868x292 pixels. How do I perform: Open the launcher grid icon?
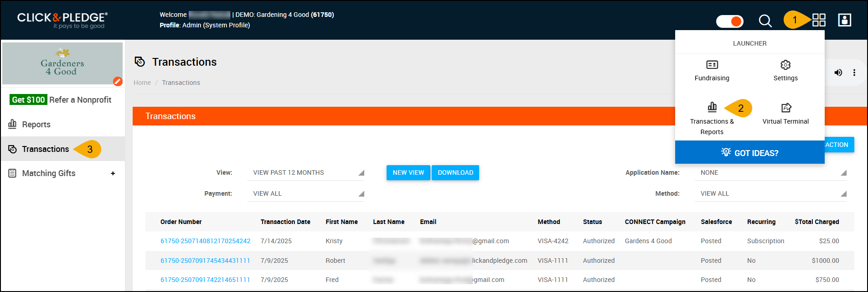(819, 20)
